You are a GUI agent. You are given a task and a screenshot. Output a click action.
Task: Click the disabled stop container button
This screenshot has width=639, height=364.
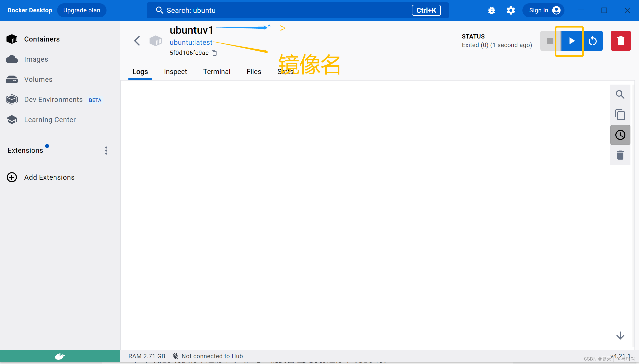550,41
